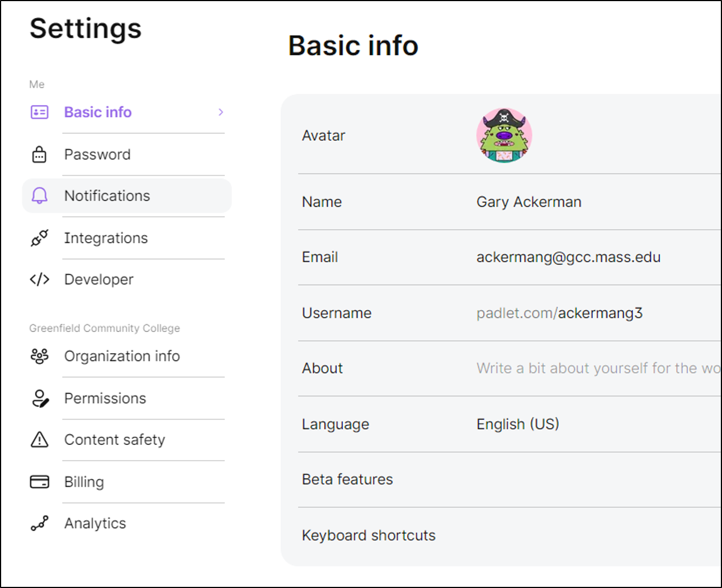Open Developer via the code icon
This screenshot has width=722, height=588.
click(x=38, y=279)
